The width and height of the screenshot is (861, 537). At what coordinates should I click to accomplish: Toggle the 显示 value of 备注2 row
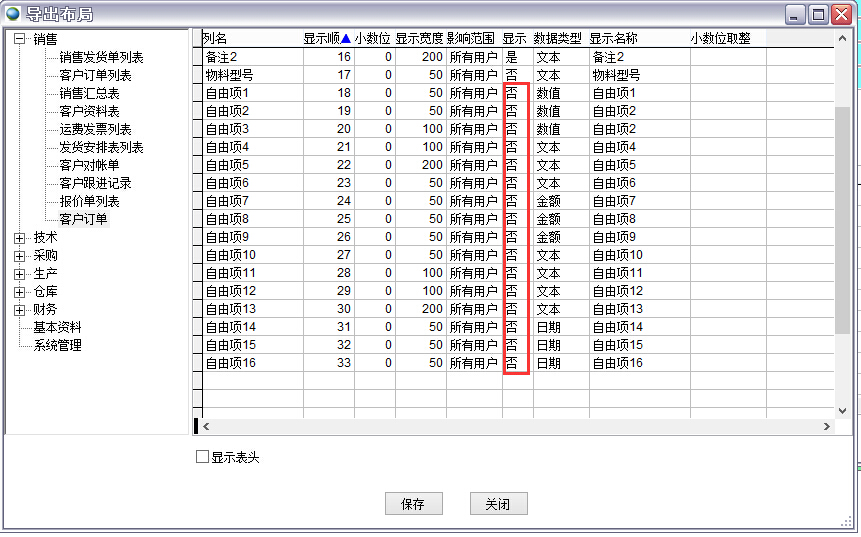pyautogui.click(x=514, y=57)
